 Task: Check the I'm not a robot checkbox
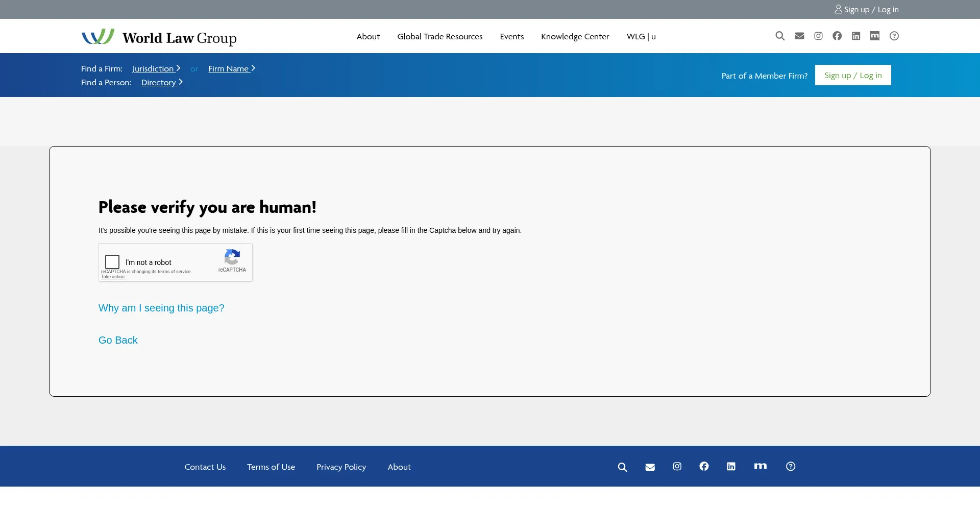[112, 262]
